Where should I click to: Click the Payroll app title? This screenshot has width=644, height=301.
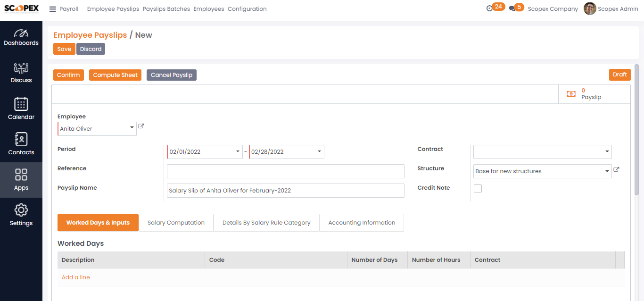pos(69,9)
